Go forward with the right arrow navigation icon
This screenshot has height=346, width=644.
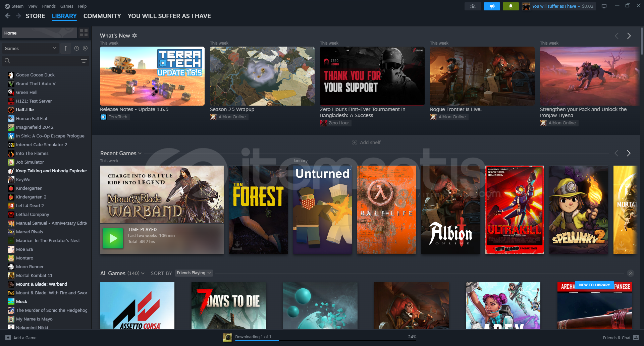pyautogui.click(x=18, y=16)
